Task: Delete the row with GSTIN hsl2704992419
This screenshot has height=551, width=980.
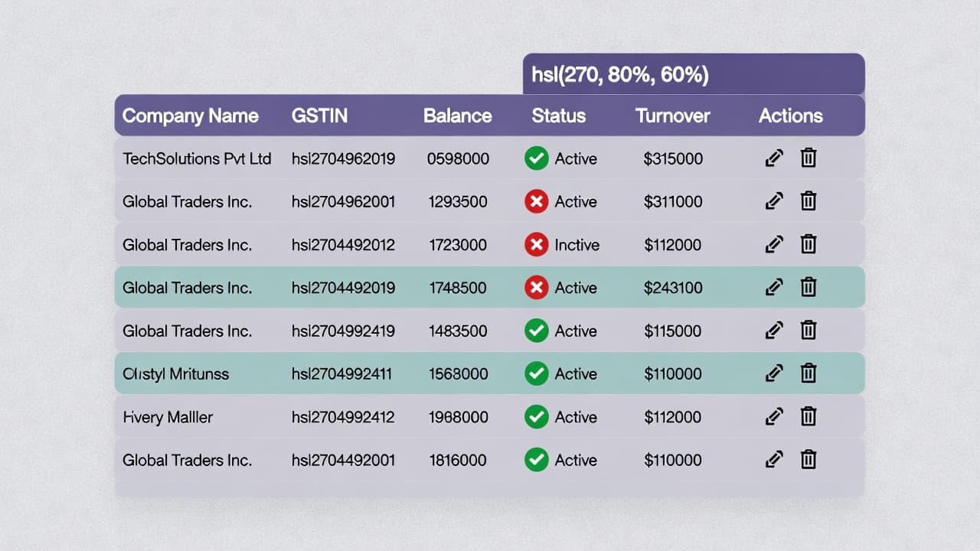Action: [x=808, y=330]
